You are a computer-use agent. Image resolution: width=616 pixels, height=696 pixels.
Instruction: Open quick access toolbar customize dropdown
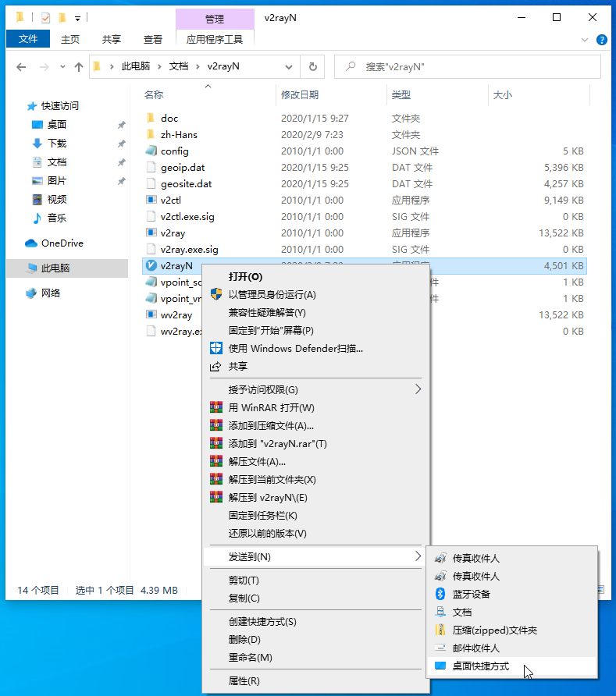(x=77, y=18)
